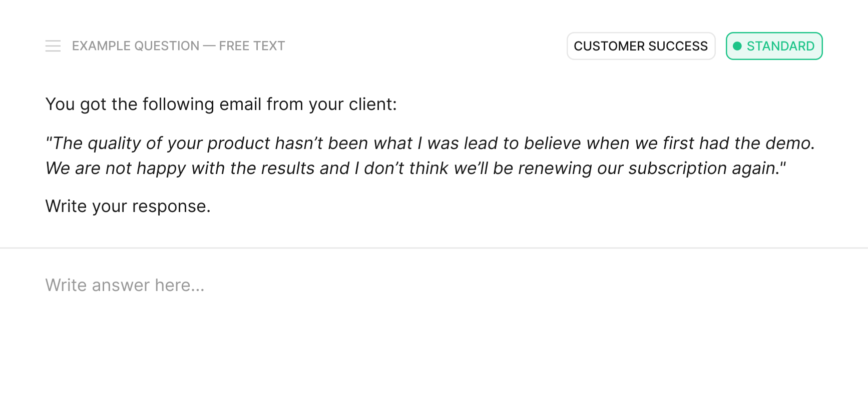The image size is (868, 408).
Task: Click the second line of the quoted email
Action: tap(415, 168)
